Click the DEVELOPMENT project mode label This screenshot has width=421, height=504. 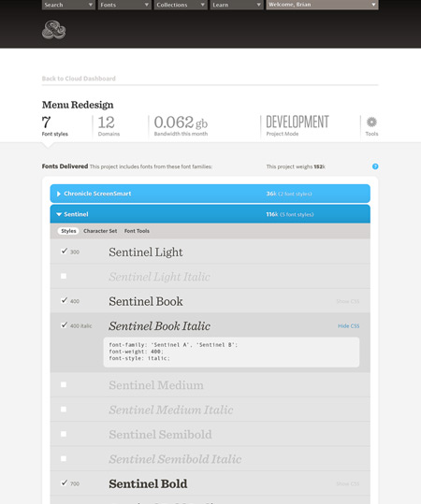click(x=298, y=122)
